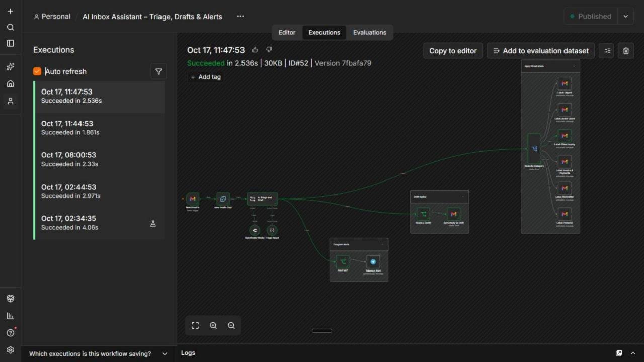
Task: Open the personal user icon in sidebar
Action: (10, 101)
